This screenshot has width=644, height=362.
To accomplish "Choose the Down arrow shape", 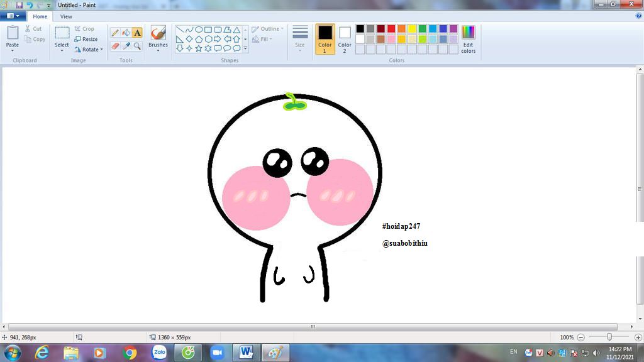I will coord(179,48).
